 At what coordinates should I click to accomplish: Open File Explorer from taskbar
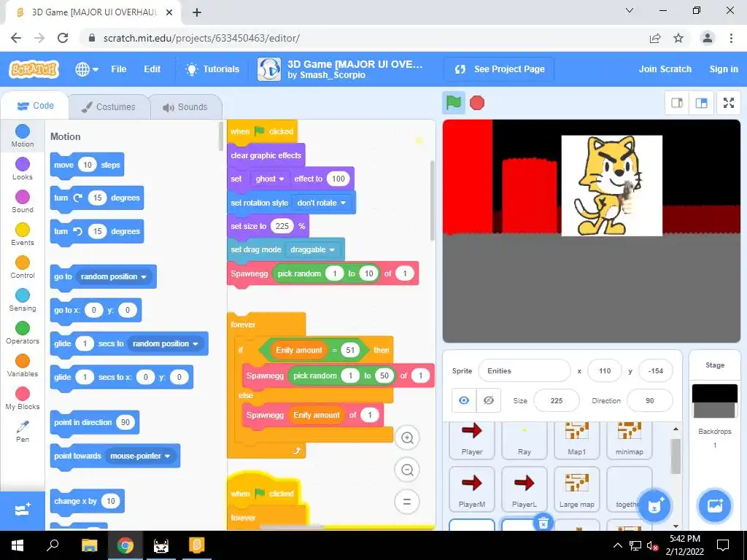(89, 545)
